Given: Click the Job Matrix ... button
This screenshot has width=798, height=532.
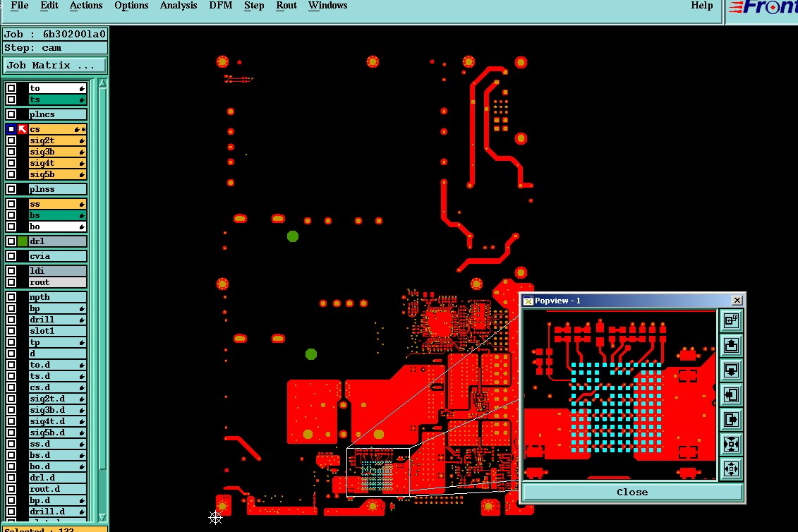Looking at the screenshot, I should pos(55,65).
